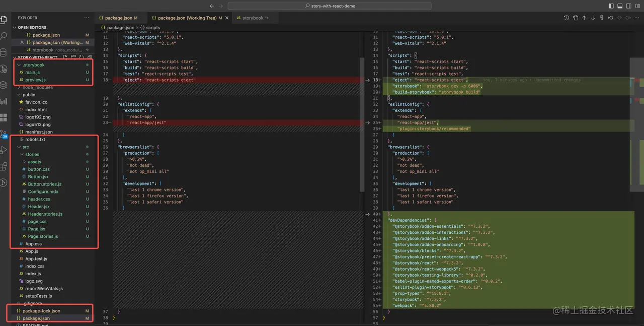Open Customize Layout icon in title bar

(636, 6)
